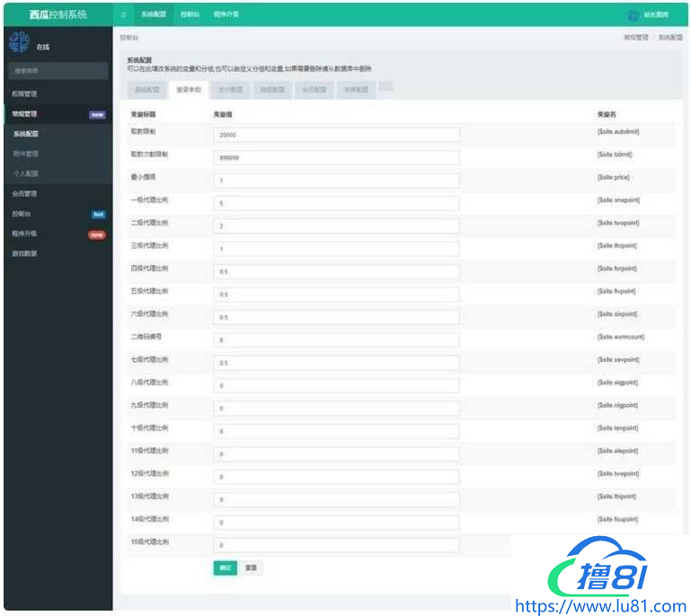The width and height of the screenshot is (691, 616).
Task: Click the 西瓜控制系统 logo title
Action: (58, 14)
